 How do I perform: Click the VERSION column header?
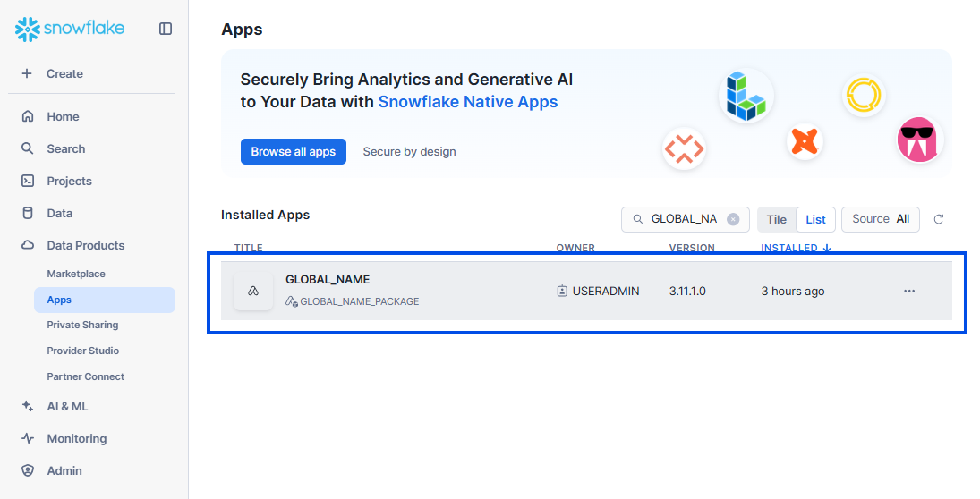(692, 248)
